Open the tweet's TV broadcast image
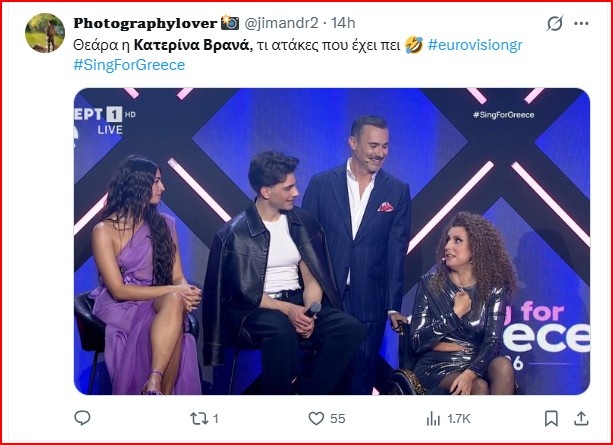Screen dimensions: 613x445 (x=331, y=240)
